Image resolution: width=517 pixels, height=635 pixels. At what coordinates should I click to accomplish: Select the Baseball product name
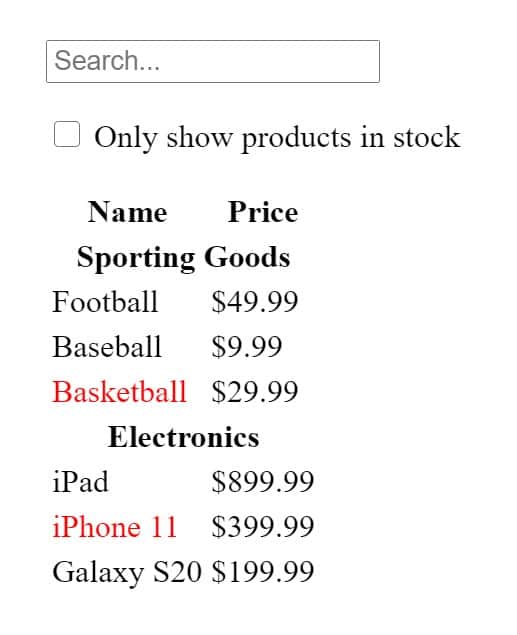click(107, 347)
